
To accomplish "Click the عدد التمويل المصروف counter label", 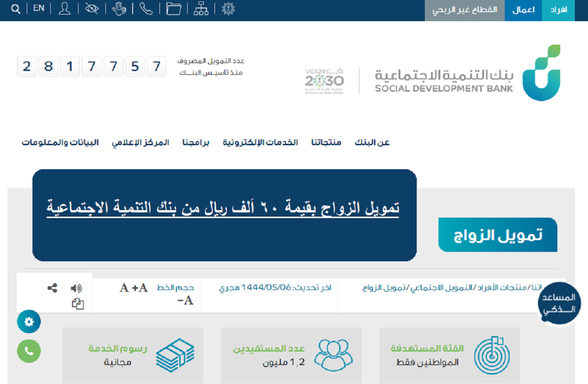I will (x=211, y=67).
